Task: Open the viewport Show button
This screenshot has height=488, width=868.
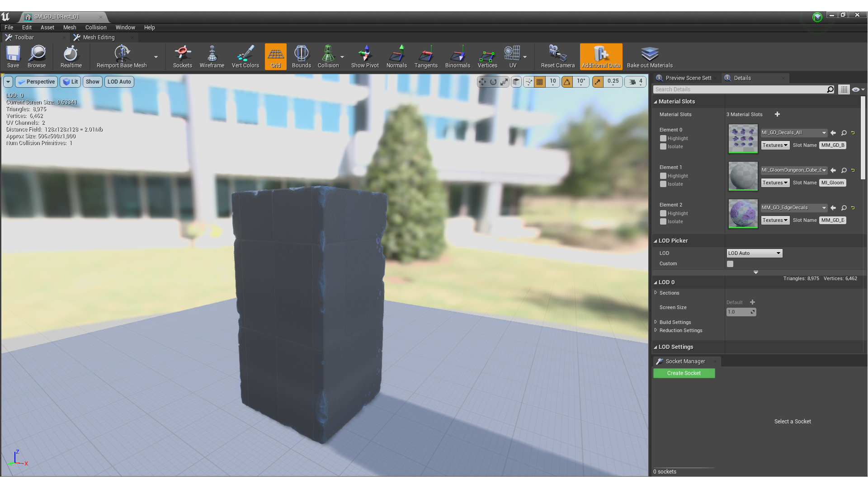Action: (x=93, y=82)
